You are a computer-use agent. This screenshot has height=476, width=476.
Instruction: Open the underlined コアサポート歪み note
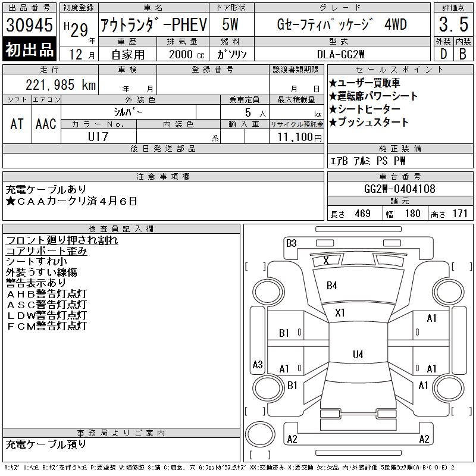point(46,251)
